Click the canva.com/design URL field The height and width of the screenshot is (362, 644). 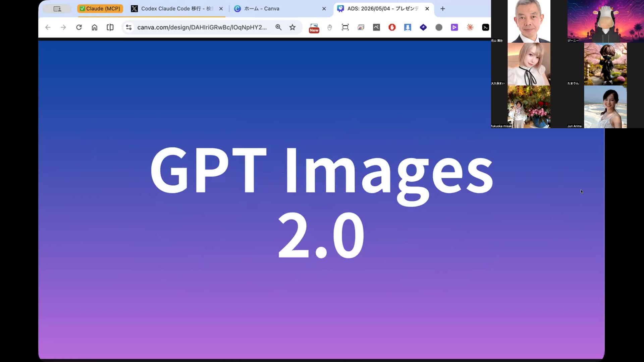click(202, 27)
